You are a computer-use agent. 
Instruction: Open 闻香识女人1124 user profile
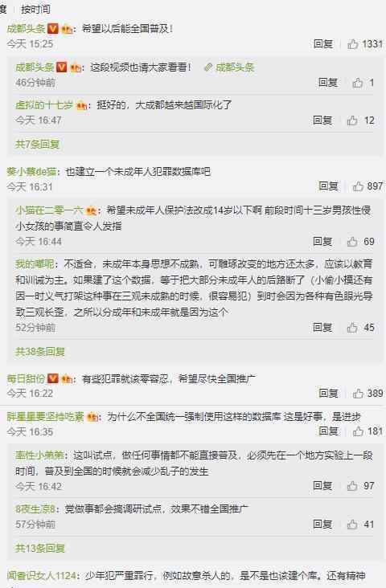point(41,575)
